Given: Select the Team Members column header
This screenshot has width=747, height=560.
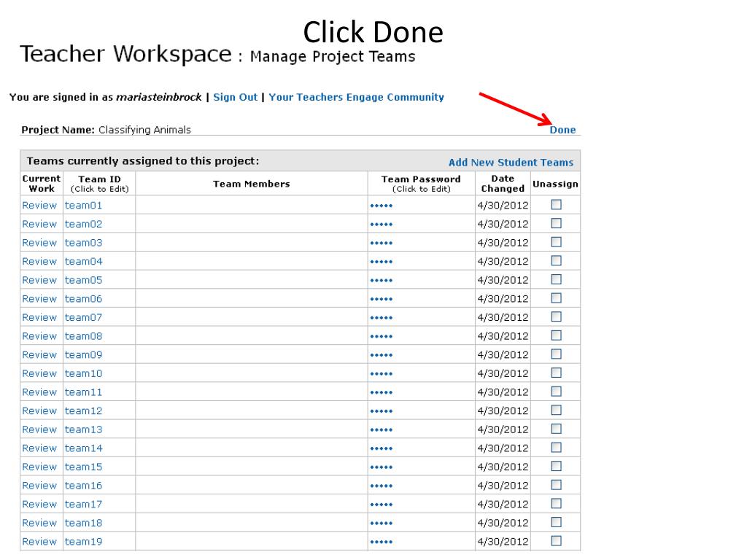Looking at the screenshot, I should [x=251, y=184].
